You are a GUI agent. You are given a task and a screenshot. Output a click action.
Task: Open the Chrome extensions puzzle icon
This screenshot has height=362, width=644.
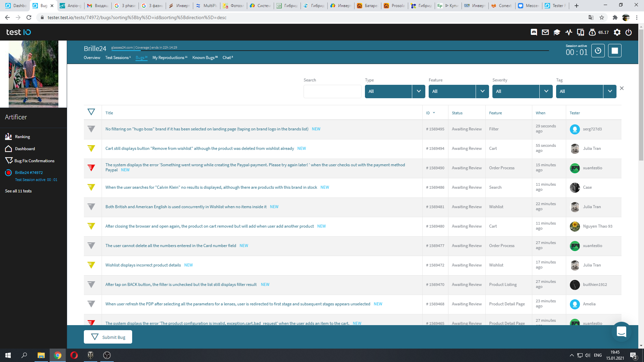[x=615, y=17]
